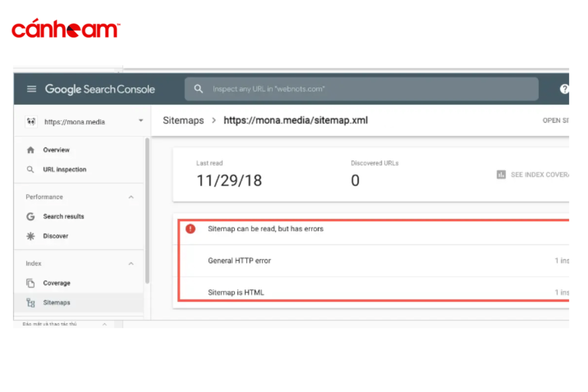
Task: Click the Google Search Console logo
Action: click(x=100, y=89)
